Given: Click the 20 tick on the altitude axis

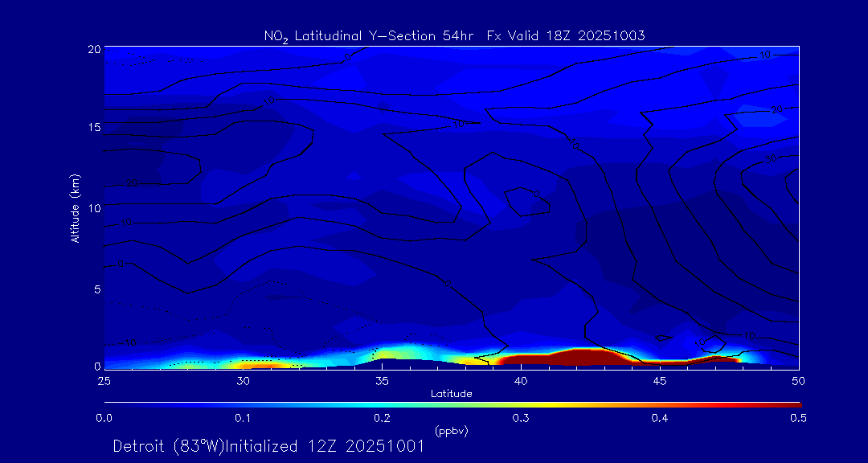Looking at the screenshot, I should point(94,49).
